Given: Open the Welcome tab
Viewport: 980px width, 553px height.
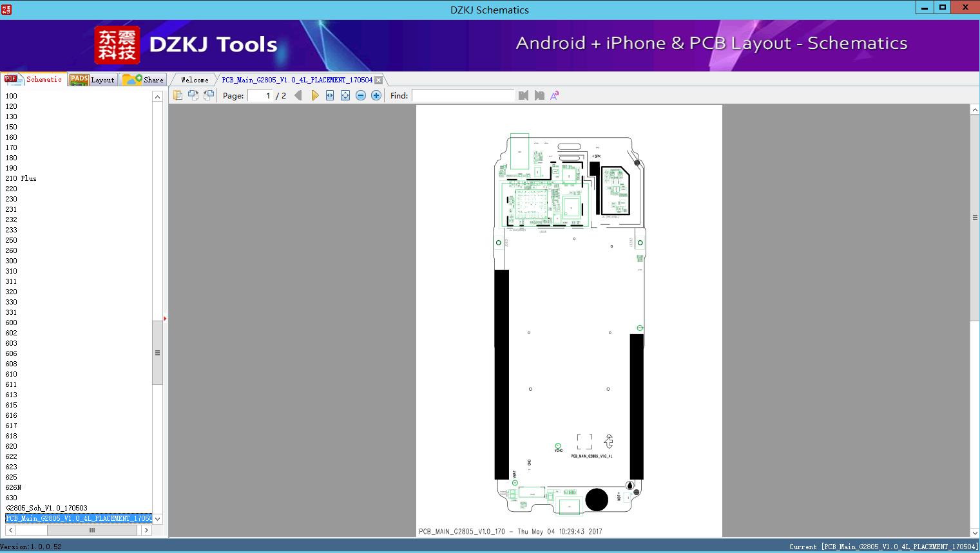Looking at the screenshot, I should (195, 80).
